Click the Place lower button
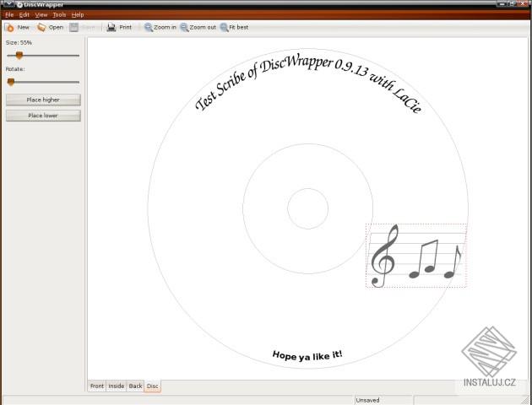Image resolution: width=532 pixels, height=405 pixels. pyautogui.click(x=43, y=116)
